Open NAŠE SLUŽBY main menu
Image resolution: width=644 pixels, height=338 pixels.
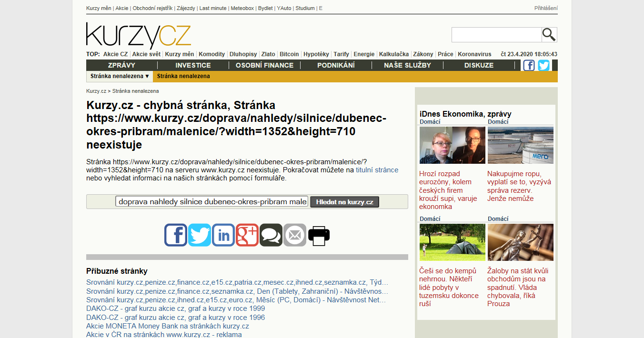[x=407, y=65]
